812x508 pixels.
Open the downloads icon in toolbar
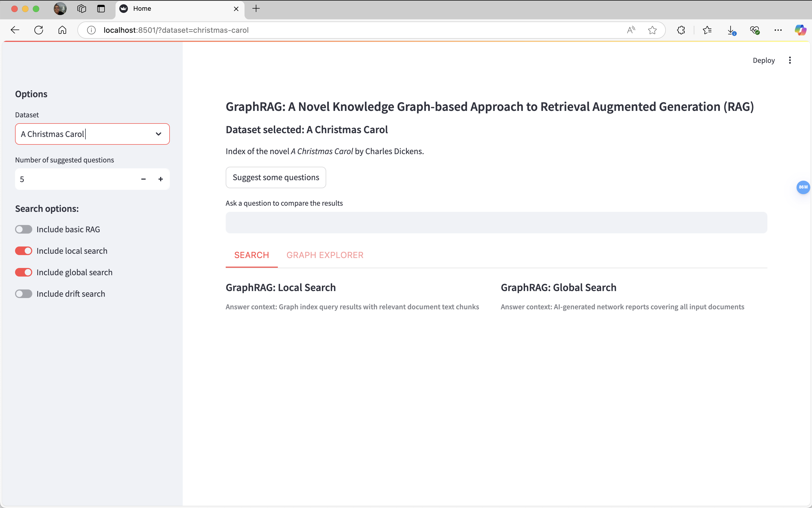[731, 30]
